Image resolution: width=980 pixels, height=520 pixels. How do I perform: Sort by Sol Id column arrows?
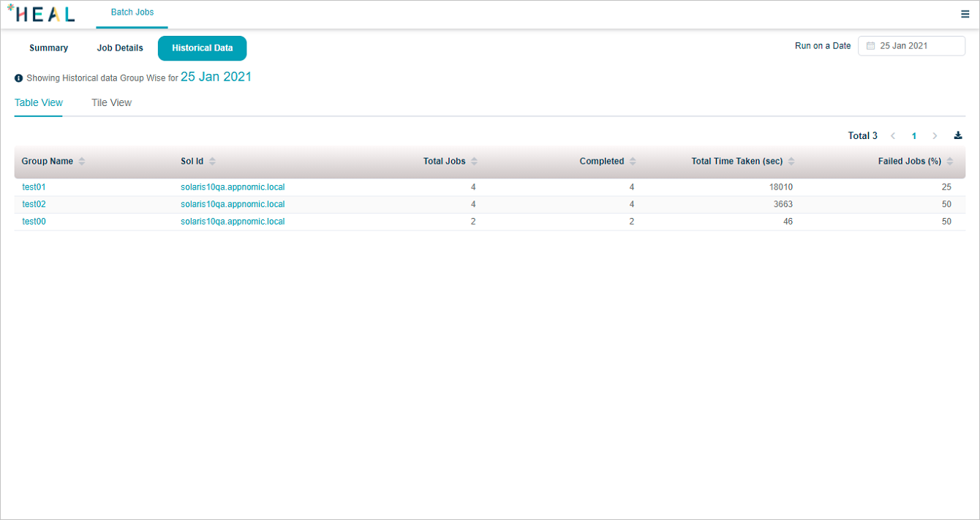point(212,162)
